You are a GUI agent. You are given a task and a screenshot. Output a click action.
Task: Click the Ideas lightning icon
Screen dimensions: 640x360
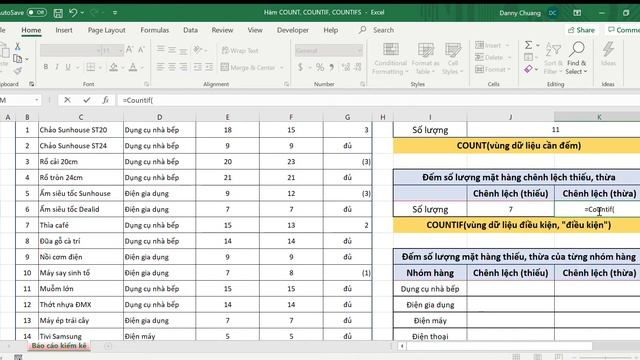point(608,53)
